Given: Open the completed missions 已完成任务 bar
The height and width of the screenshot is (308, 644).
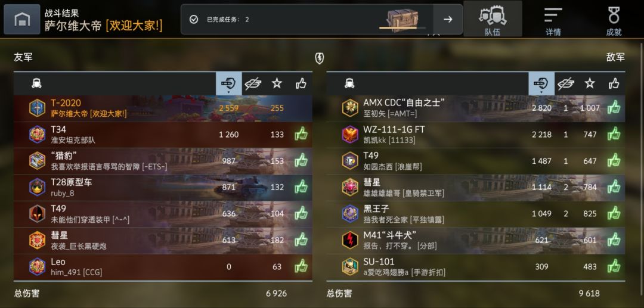Looking at the screenshot, I should tap(307, 19).
